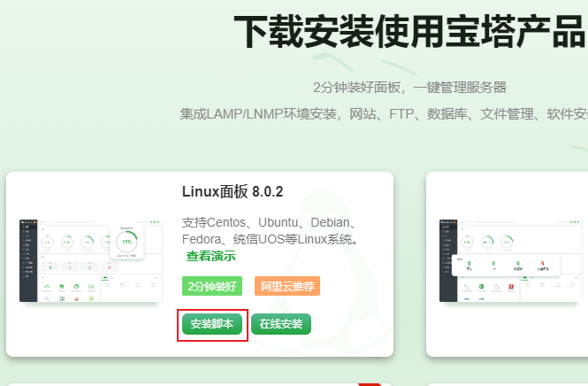Open the 查看演示 demo link
The width and height of the screenshot is (588, 386).
point(211,257)
